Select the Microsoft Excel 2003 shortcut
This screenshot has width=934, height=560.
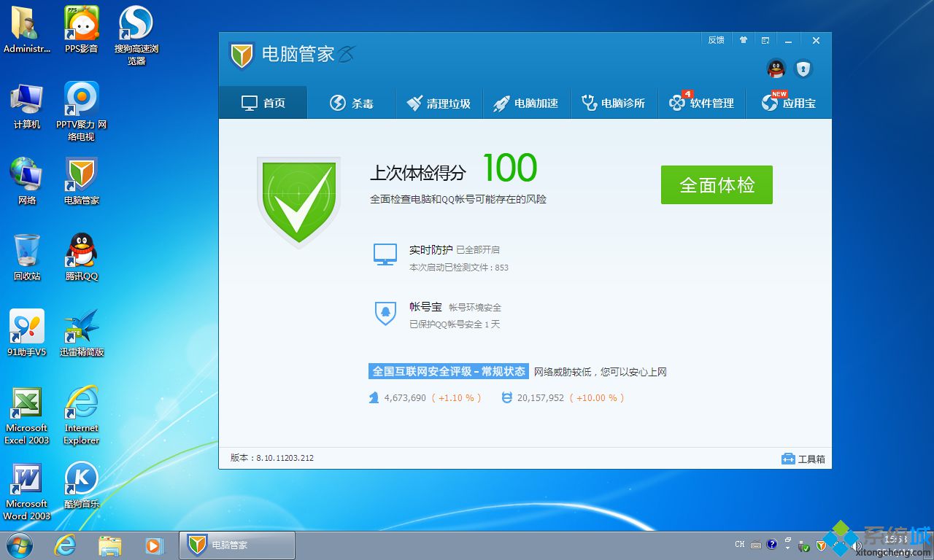(x=27, y=414)
